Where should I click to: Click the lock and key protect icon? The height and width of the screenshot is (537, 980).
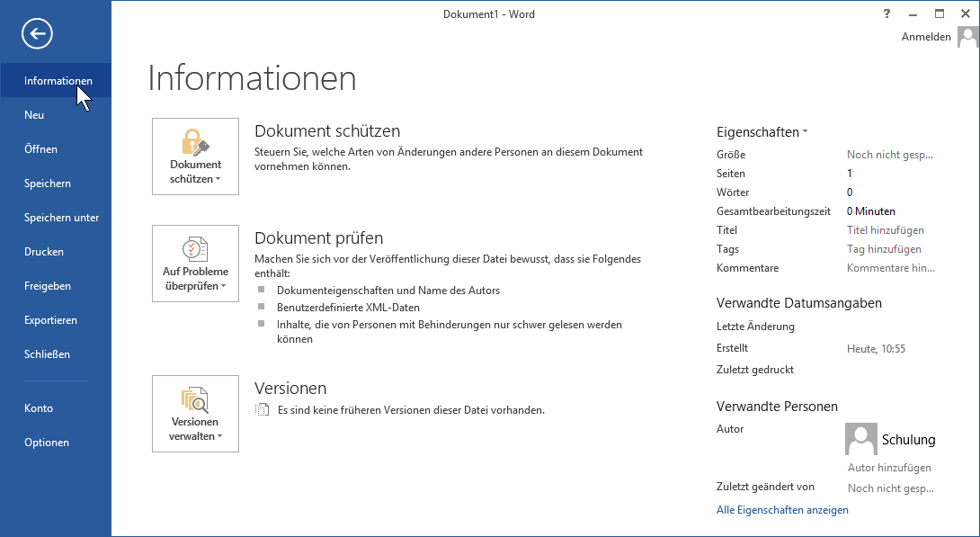point(195,142)
